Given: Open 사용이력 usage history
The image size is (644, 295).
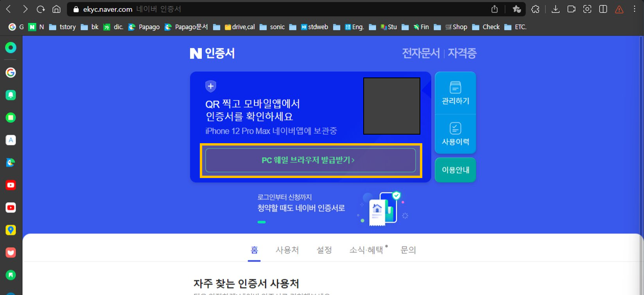Looking at the screenshot, I should pyautogui.click(x=456, y=134).
